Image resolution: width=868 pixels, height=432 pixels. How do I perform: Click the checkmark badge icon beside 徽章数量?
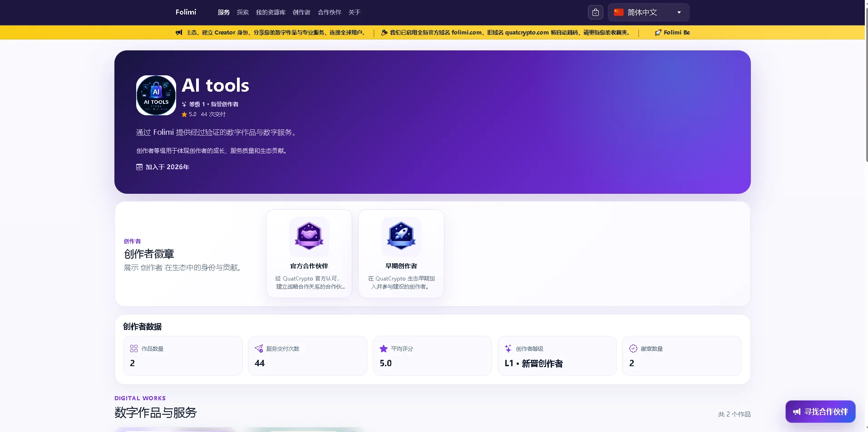[x=633, y=349]
